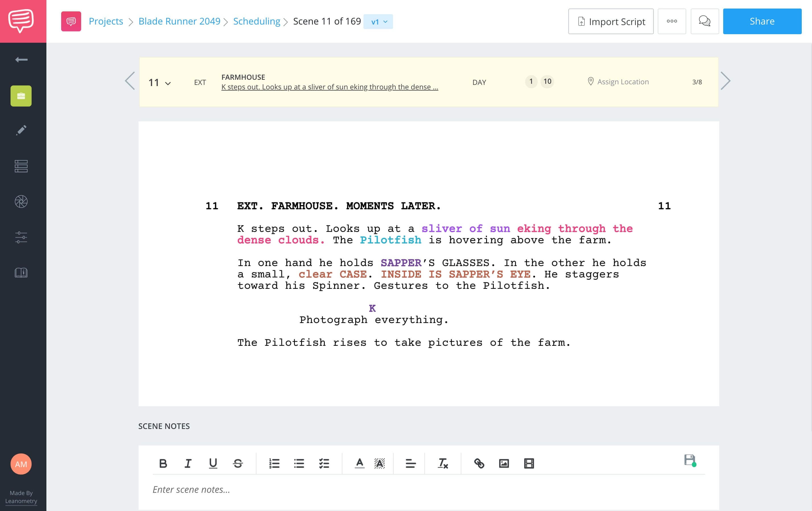
Task: Click the save notes disk icon
Action: 690,460
